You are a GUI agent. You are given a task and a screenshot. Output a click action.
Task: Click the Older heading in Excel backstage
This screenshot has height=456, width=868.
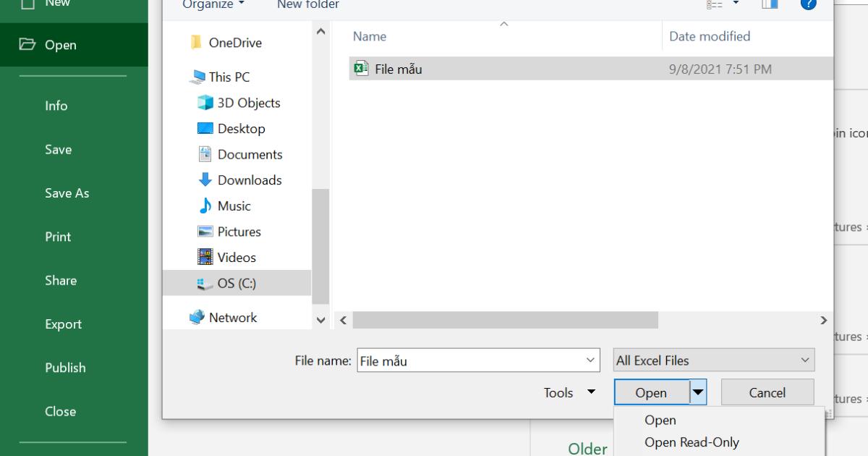pos(588,449)
